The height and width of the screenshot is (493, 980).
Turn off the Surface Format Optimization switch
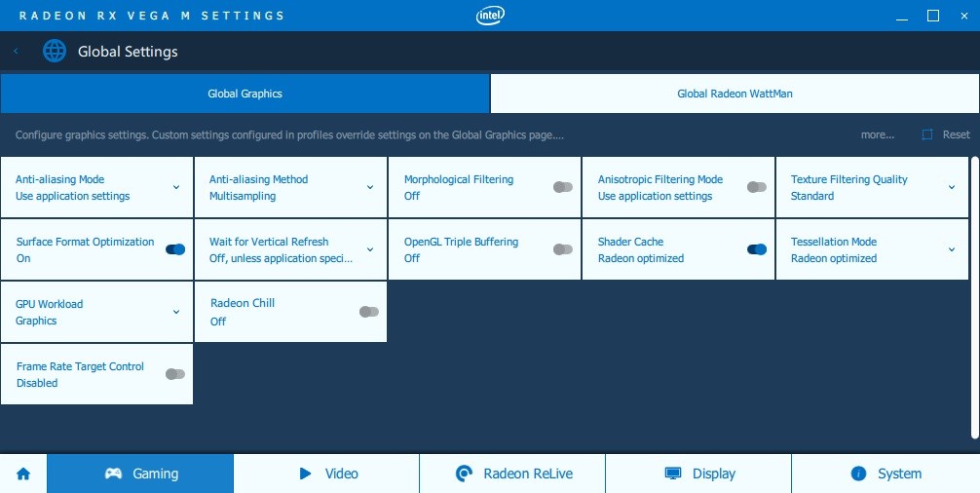[x=175, y=249]
